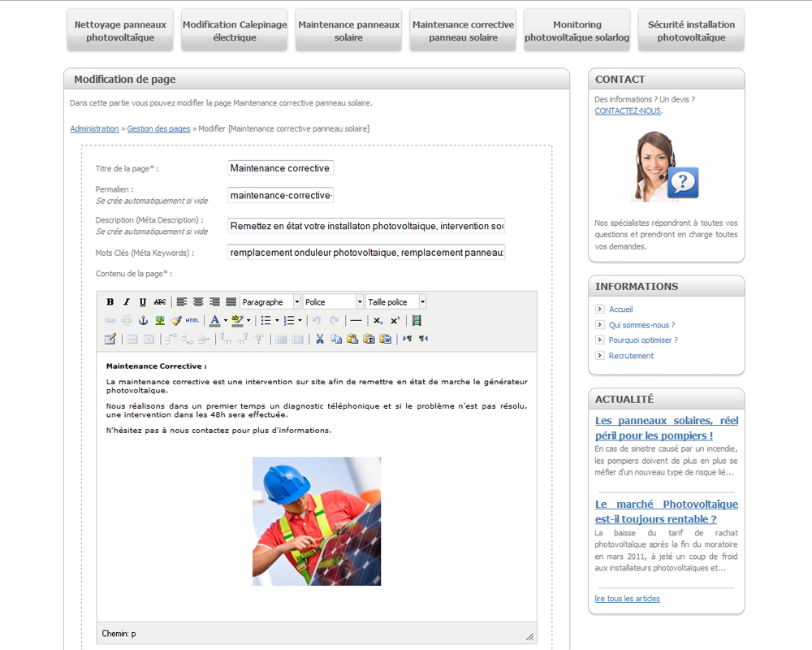Go to Monitoring photovoltaïque solarlog tab

[577, 31]
